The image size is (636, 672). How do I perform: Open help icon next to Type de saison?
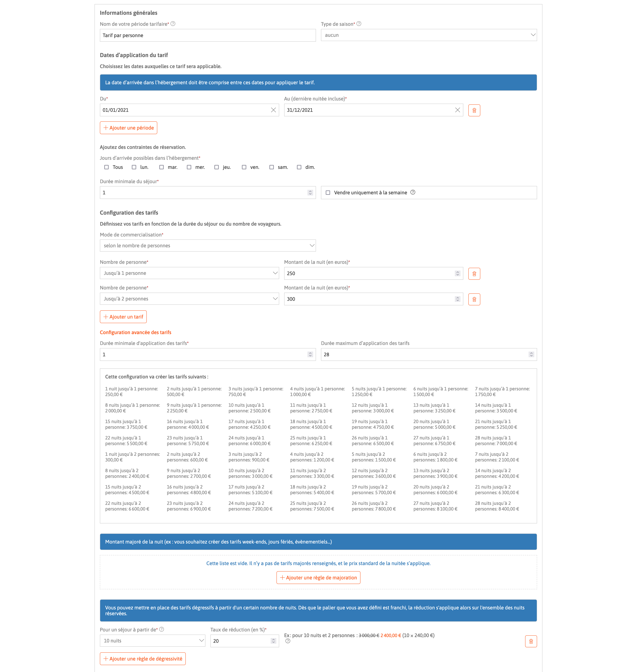[x=359, y=24]
